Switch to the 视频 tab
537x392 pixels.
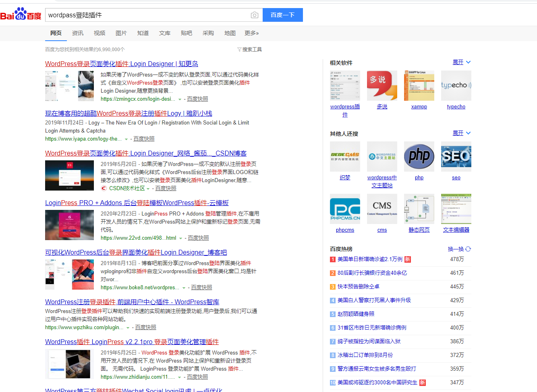(x=100, y=33)
